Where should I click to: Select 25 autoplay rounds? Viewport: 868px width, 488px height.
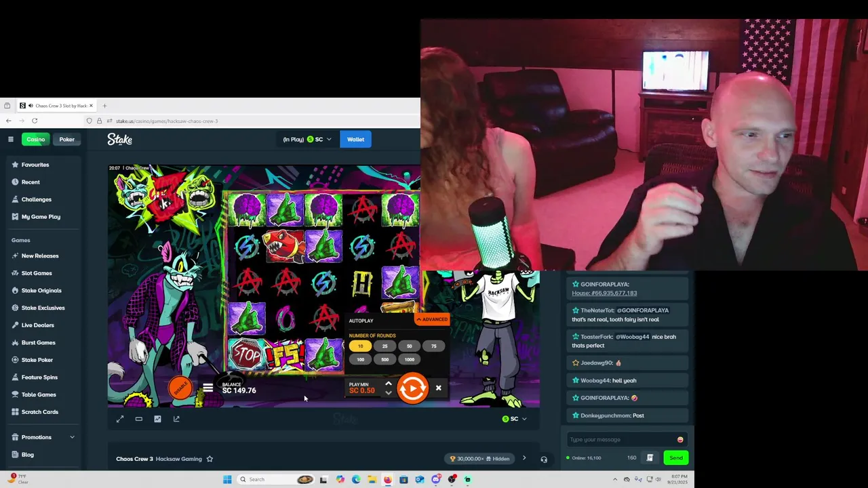(x=384, y=346)
